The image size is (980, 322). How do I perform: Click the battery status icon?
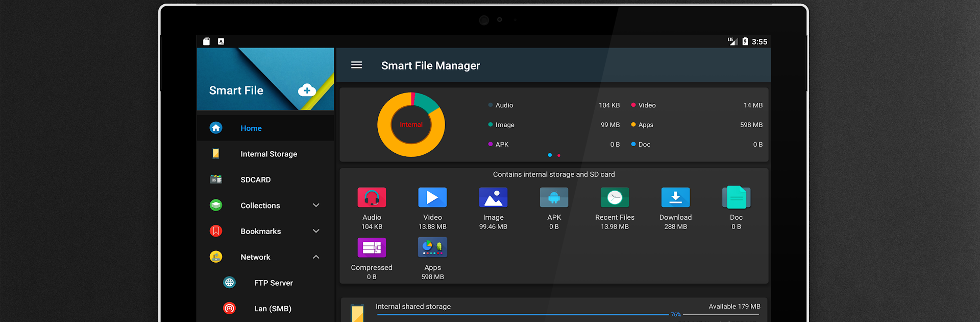click(745, 41)
